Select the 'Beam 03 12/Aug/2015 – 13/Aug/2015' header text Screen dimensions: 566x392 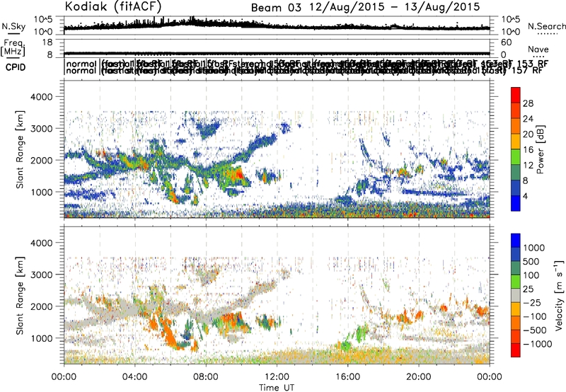pos(365,7)
